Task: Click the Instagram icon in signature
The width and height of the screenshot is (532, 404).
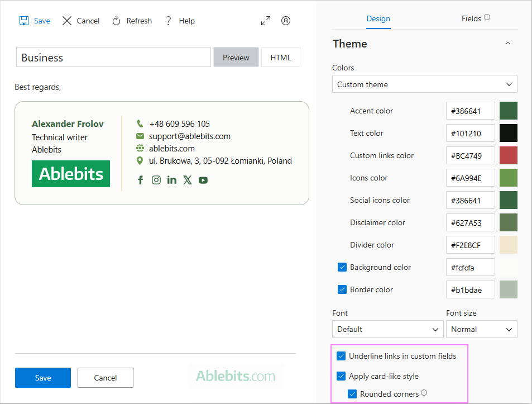Action: point(156,180)
